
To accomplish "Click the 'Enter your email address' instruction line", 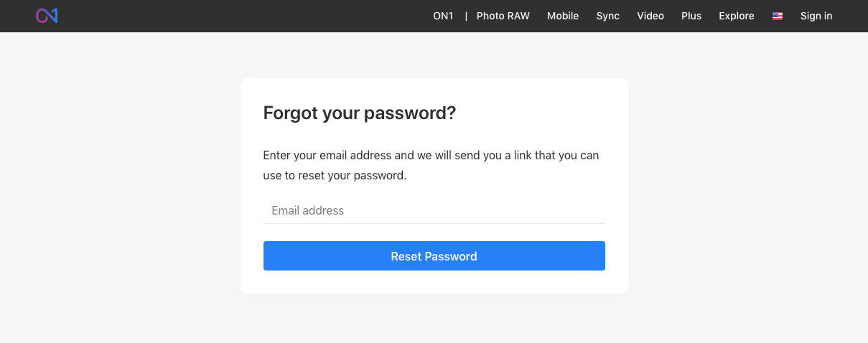I will (x=431, y=155).
